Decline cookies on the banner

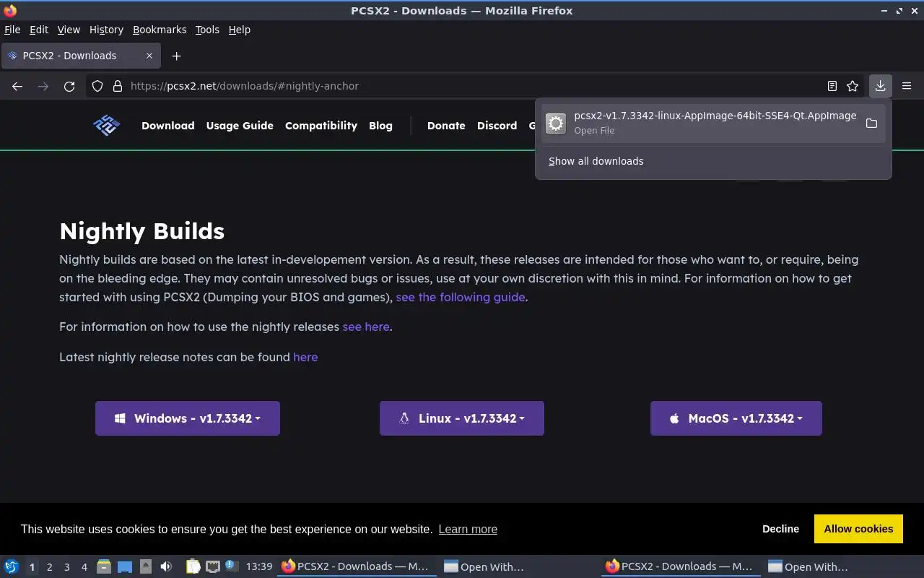pos(780,529)
